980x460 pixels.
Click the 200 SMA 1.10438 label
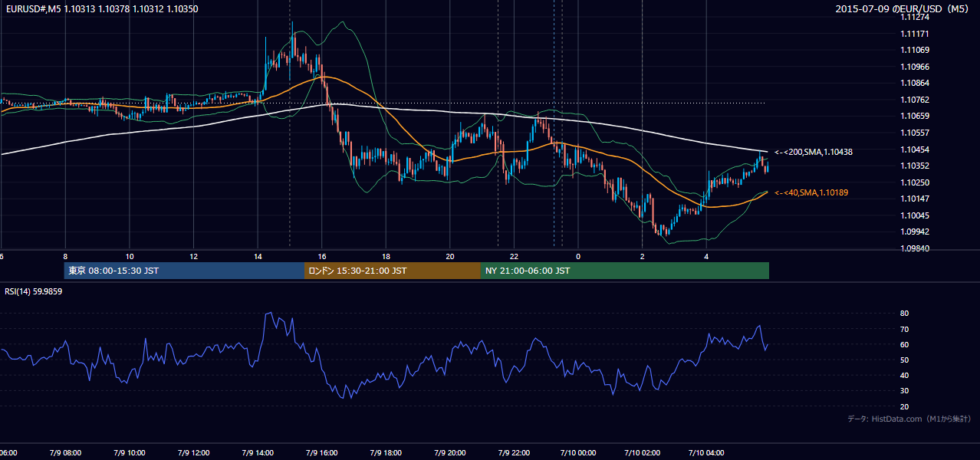click(814, 152)
